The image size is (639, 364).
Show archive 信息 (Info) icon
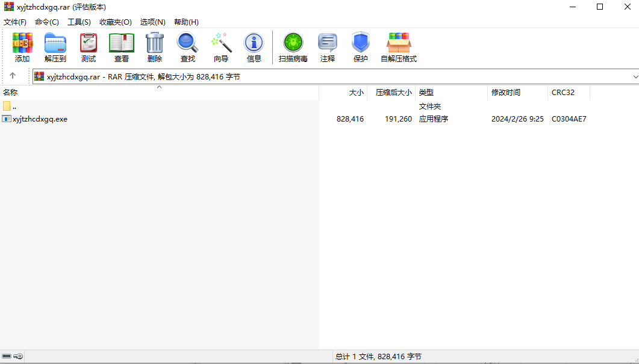click(x=254, y=48)
